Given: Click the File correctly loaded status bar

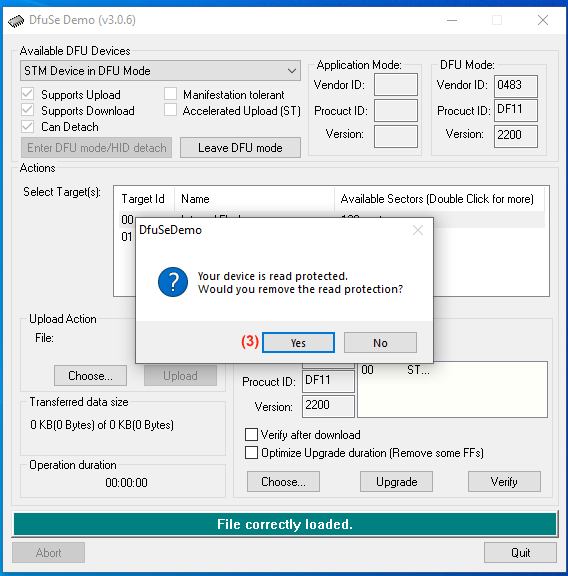Looking at the screenshot, I should 285,524.
